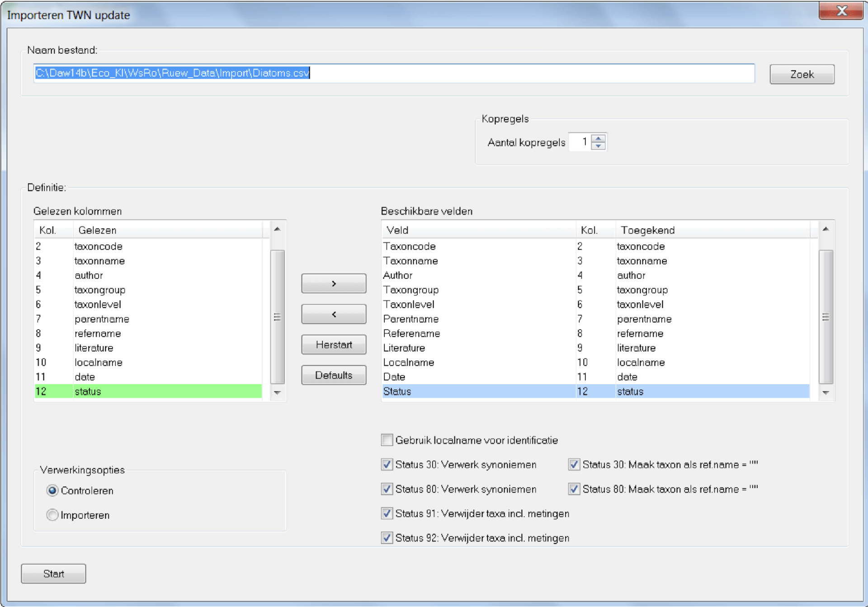
Task: Click Beschikbare velden scrollbar thumb
Action: coord(826,317)
